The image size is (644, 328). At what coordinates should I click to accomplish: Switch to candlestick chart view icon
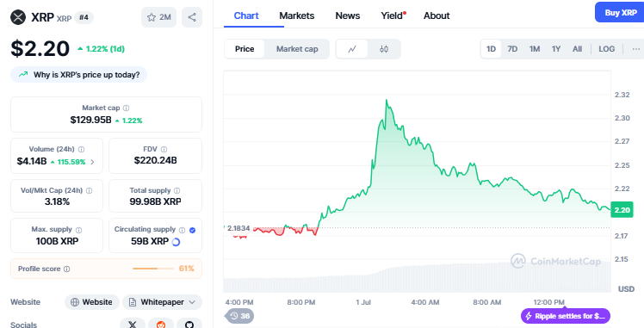point(384,49)
